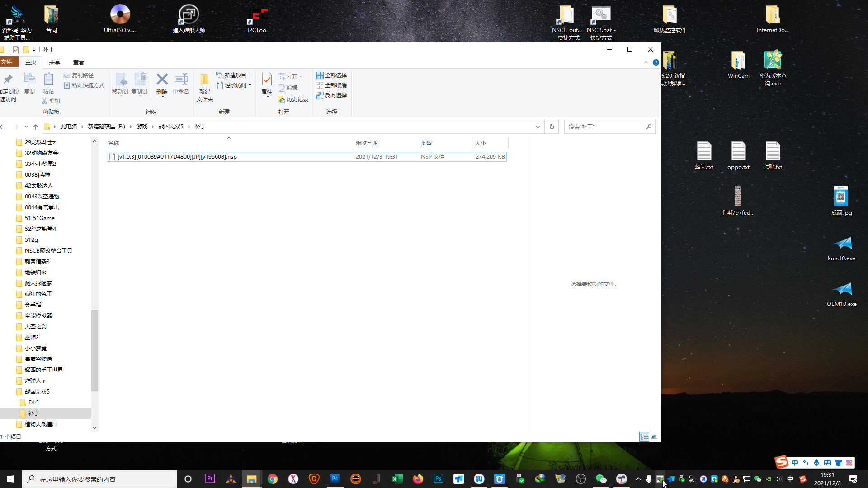Click Select all (全部选择) option
Screen dimensions: 868x488
pyautogui.click(x=332, y=75)
